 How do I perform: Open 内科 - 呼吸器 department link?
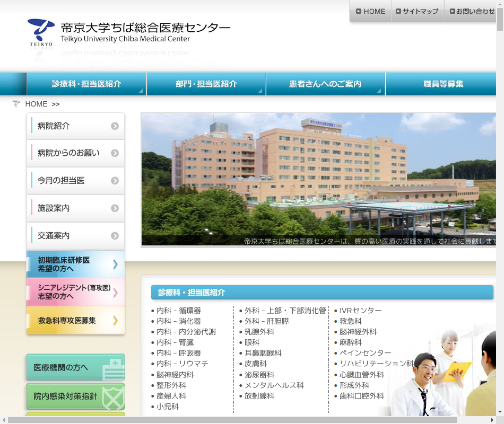178,353
